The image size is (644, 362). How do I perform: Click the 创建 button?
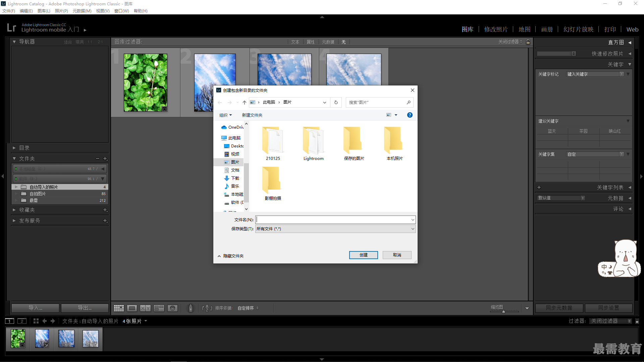coord(364,255)
